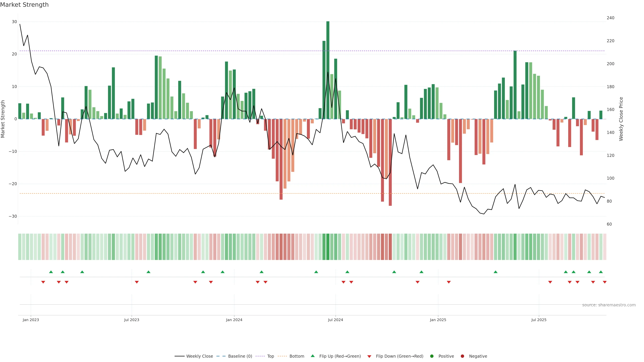Click the green Positive legend dot
This screenshot has width=644, height=362.
point(432,356)
